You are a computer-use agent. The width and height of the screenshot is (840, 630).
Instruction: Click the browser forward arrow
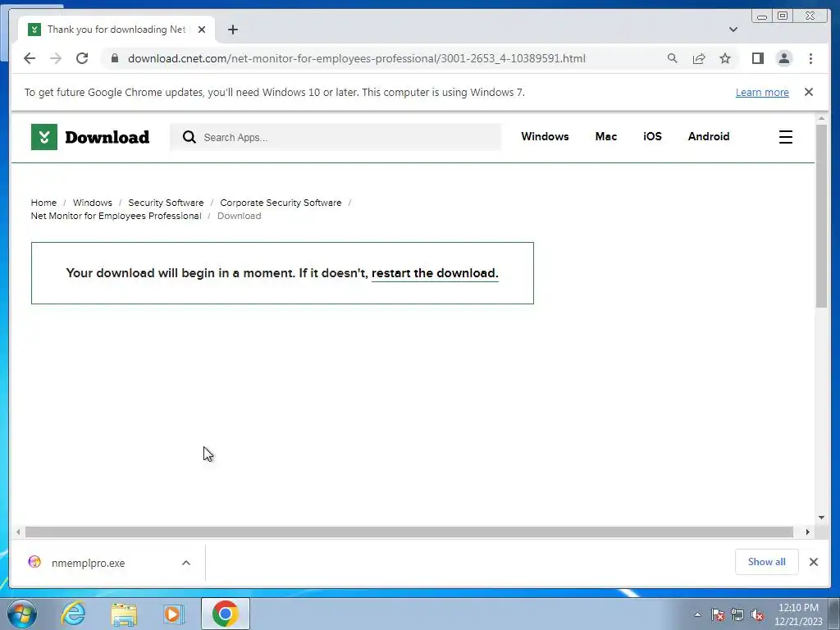(x=56, y=58)
